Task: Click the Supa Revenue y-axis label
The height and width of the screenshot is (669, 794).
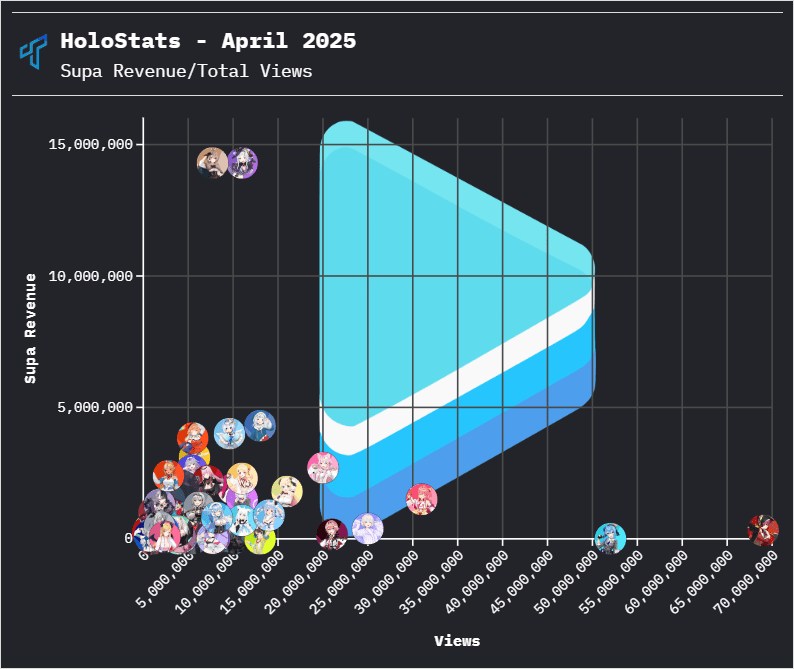Action: click(31, 328)
